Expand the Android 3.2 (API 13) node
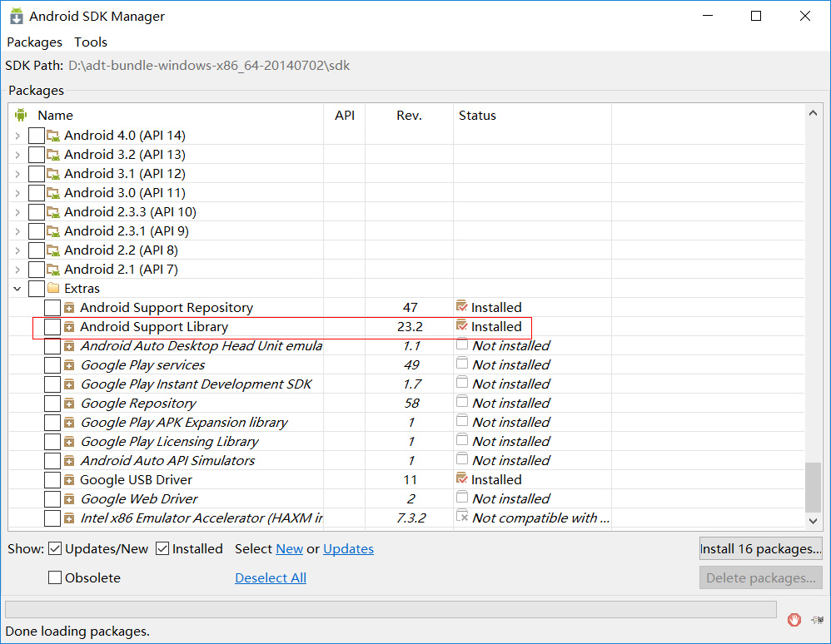The height and width of the screenshot is (644, 831). click(17, 155)
